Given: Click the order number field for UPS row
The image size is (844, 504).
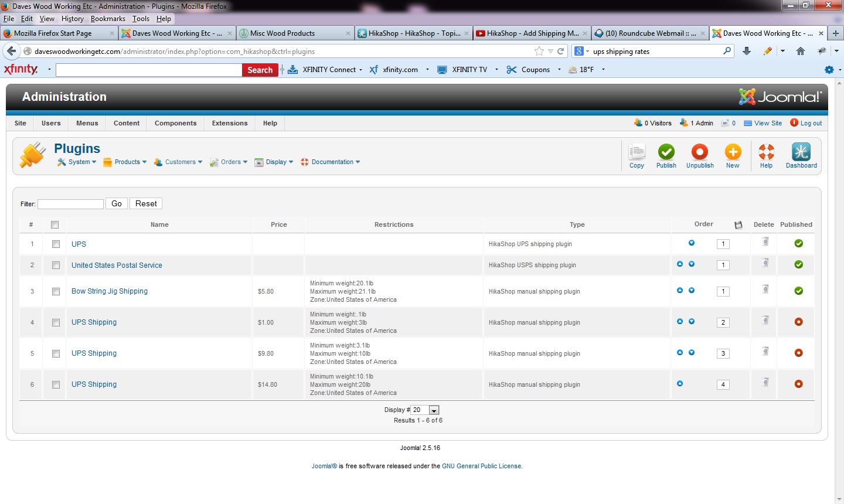Looking at the screenshot, I should 723,244.
